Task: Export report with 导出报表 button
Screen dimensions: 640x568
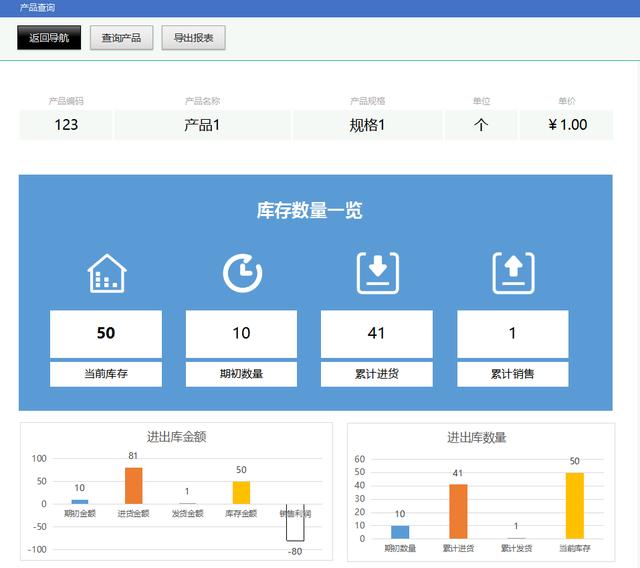Action: pos(193,38)
